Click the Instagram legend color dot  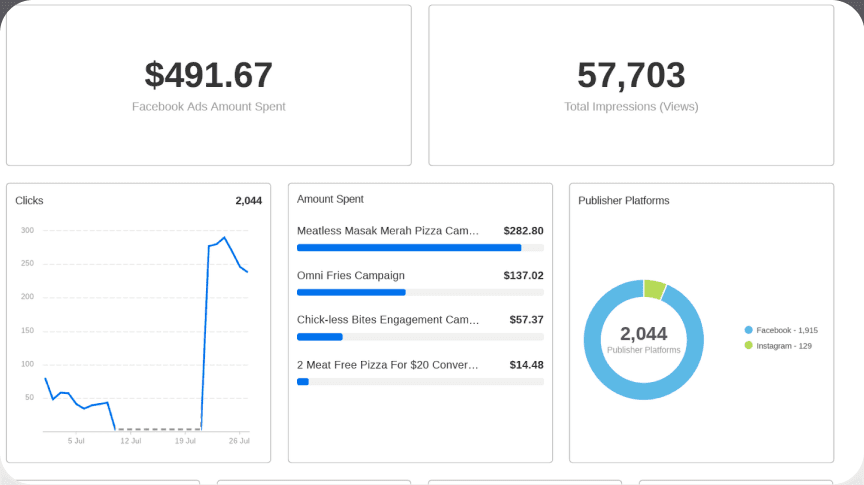coord(748,346)
